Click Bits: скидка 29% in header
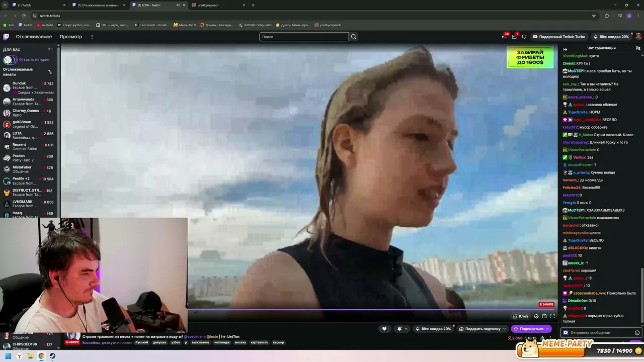644x362 pixels. pos(611,37)
